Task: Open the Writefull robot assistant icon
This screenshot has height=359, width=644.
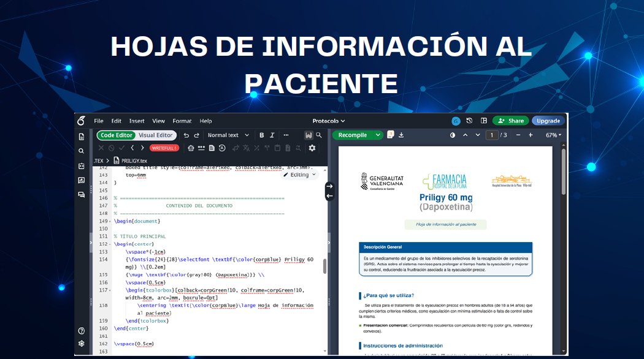Action: 191,148
